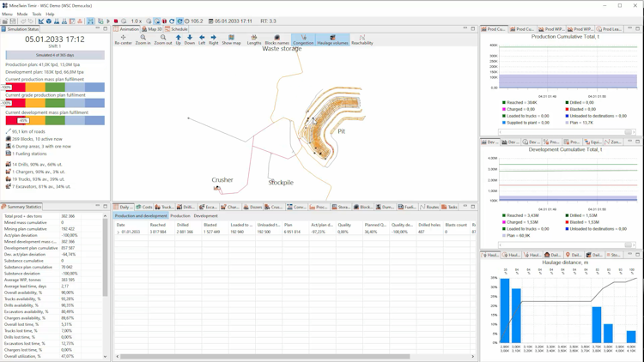Click the calendar icon beside simulation date

pos(210,21)
